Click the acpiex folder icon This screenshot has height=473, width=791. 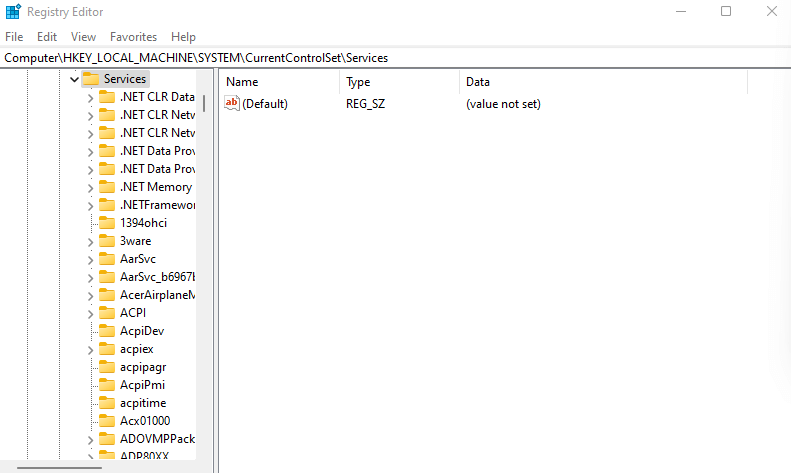(x=107, y=349)
